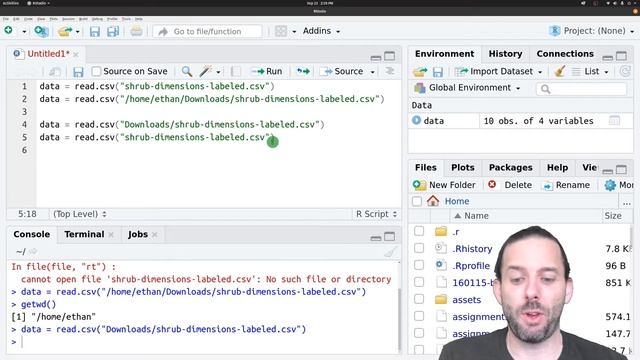Clear the environment with the broom icon
640x360 pixels.
click(560, 71)
